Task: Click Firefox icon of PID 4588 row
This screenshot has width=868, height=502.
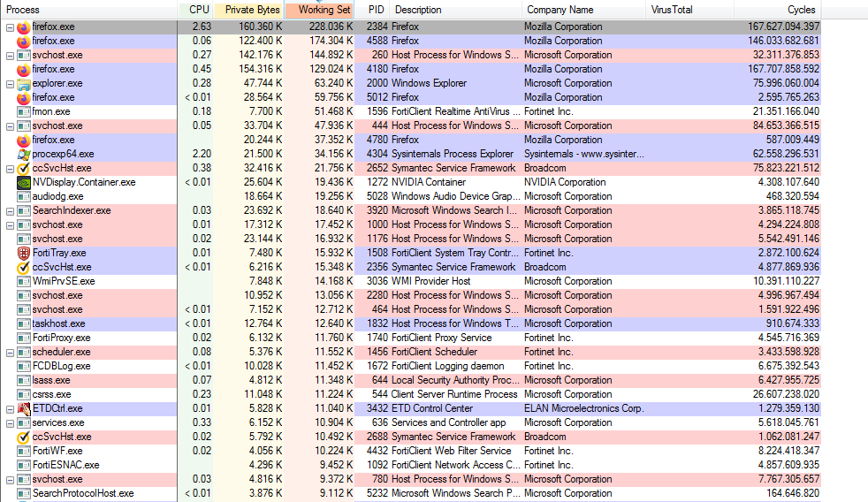Action: pos(23,41)
